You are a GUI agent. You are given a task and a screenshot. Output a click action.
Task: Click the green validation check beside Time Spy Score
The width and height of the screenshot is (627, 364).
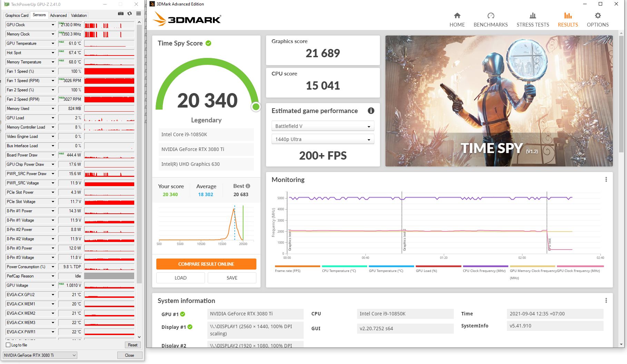tap(208, 43)
